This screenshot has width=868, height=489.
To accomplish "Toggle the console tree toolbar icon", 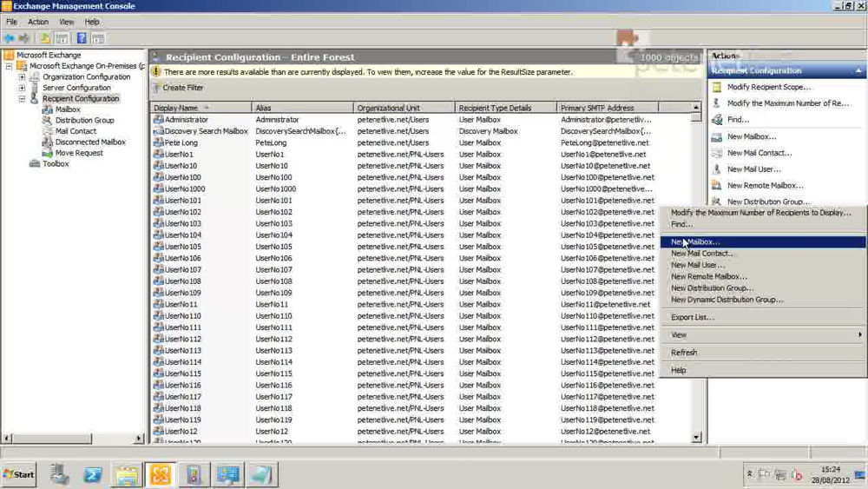I will tap(62, 38).
